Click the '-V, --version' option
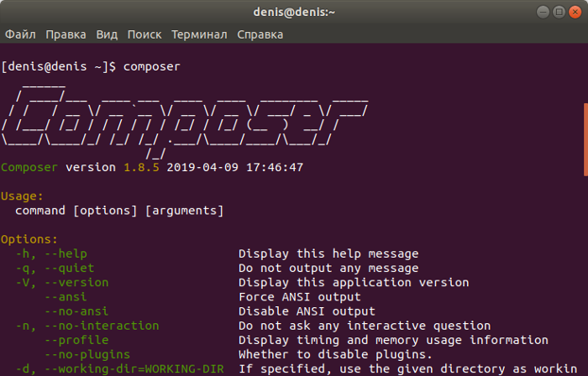 62,283
